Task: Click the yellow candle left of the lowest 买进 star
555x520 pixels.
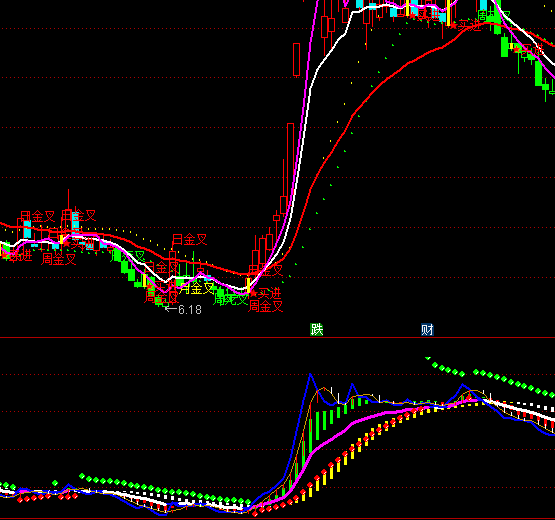Action: tap(248, 285)
